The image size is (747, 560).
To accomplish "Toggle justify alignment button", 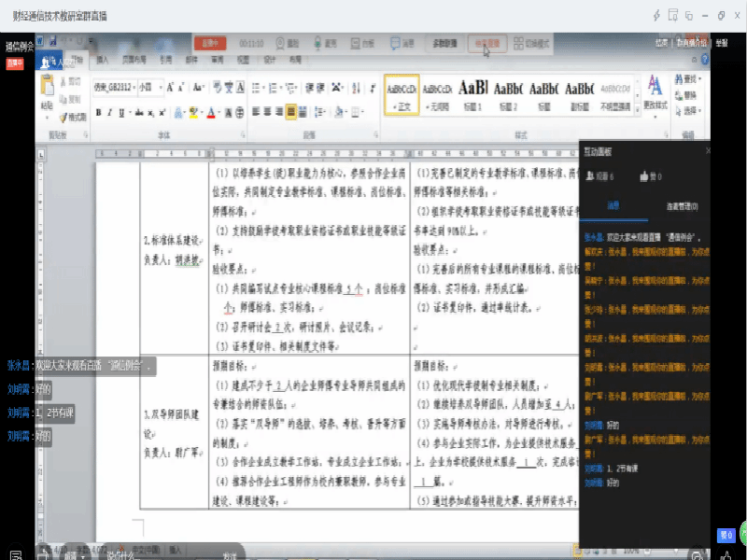I will [290, 112].
